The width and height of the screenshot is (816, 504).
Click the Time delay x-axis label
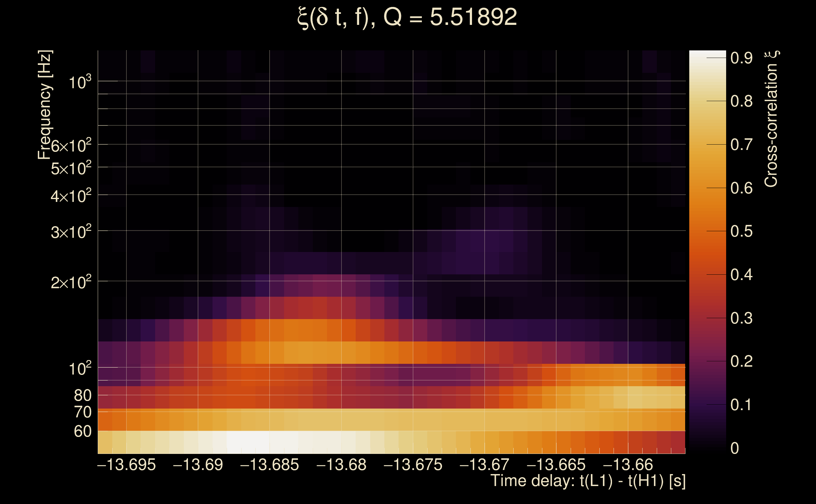point(588,481)
